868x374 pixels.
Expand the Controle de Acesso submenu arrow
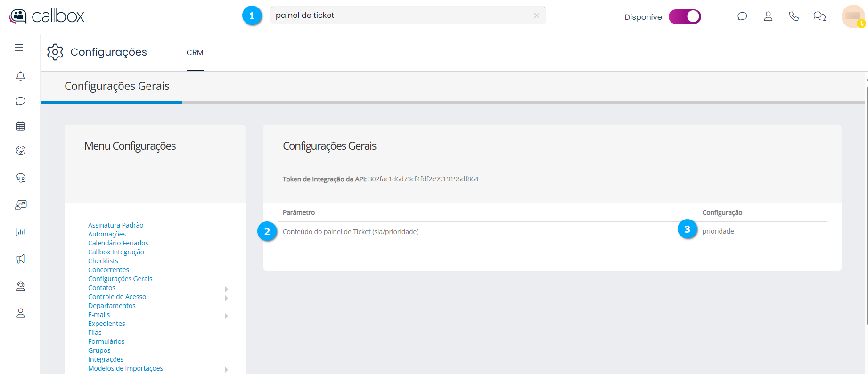227,298
